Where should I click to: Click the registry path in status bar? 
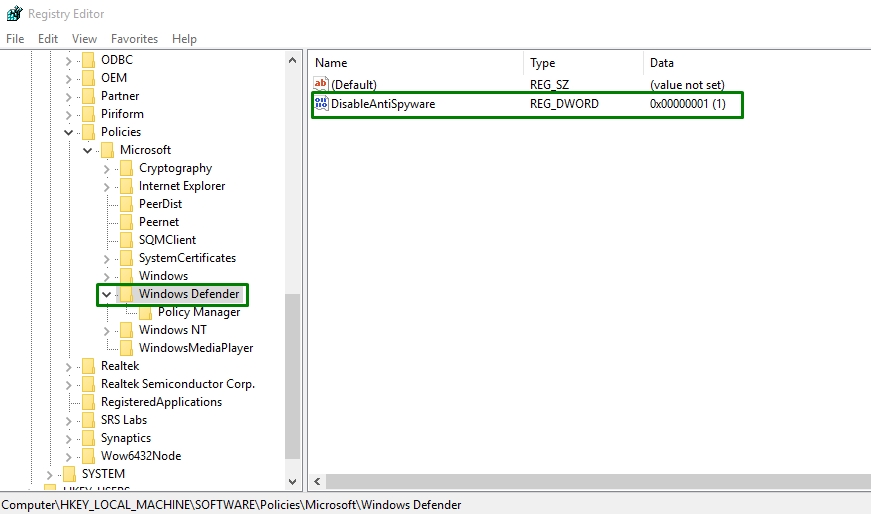(231, 505)
